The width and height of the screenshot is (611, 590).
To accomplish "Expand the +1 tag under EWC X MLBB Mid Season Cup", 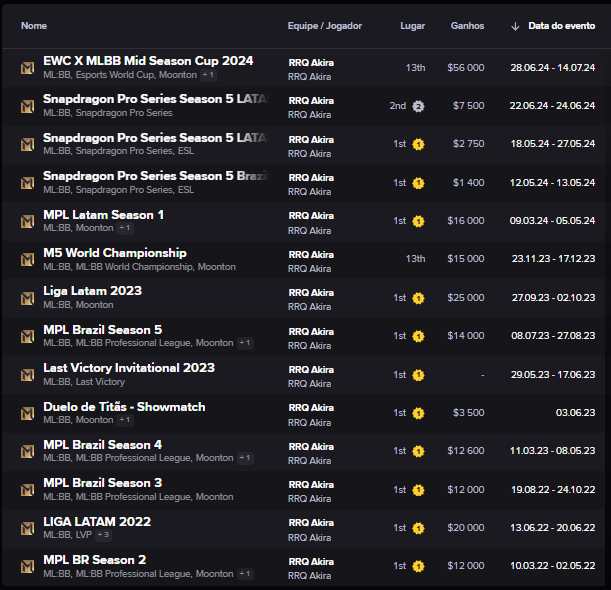I will pos(208,75).
